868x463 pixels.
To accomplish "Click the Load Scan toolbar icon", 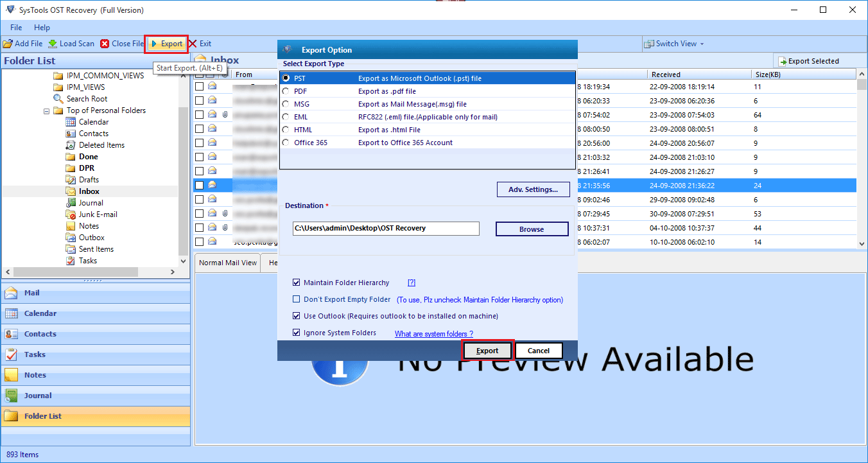I will 53,44.
